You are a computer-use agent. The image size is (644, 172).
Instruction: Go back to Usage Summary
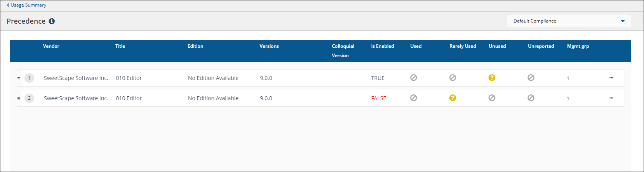(x=26, y=5)
